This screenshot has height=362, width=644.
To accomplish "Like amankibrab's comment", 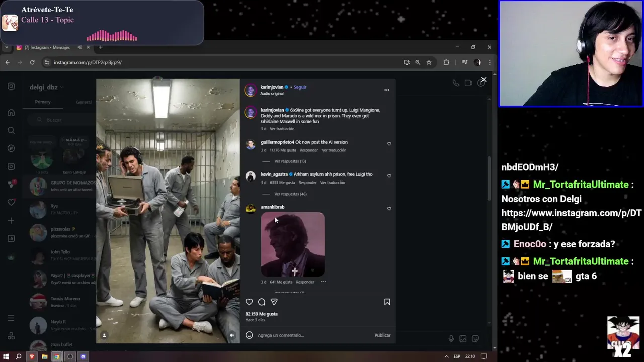I will tap(389, 209).
